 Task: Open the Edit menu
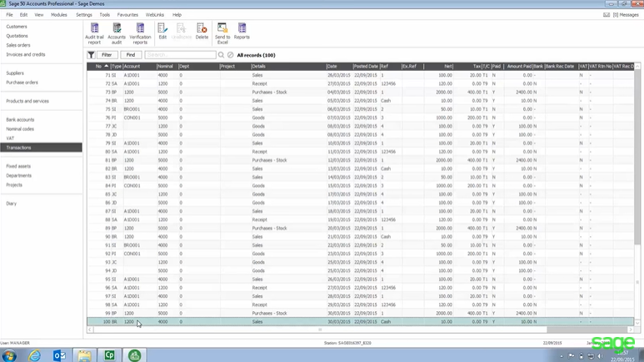click(23, 15)
